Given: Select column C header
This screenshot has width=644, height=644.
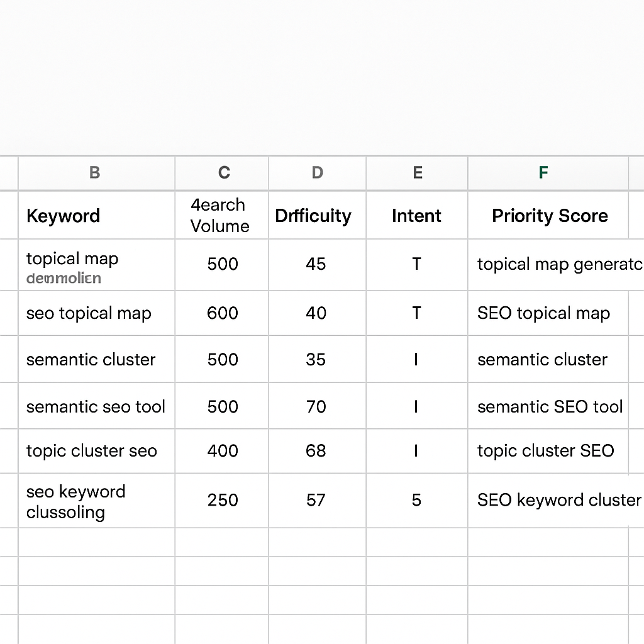Looking at the screenshot, I should pos(222,173).
